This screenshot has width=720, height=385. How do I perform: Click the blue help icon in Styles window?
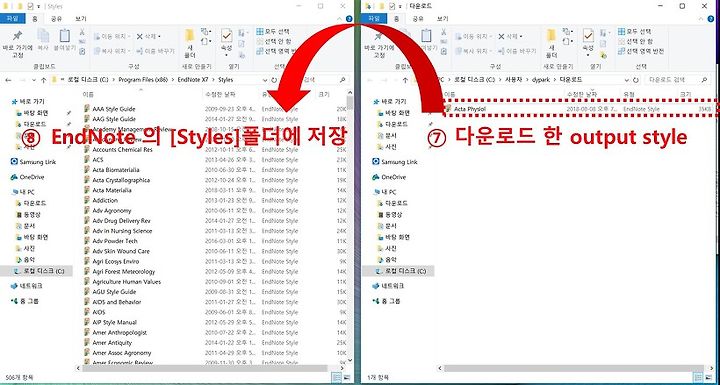click(349, 19)
